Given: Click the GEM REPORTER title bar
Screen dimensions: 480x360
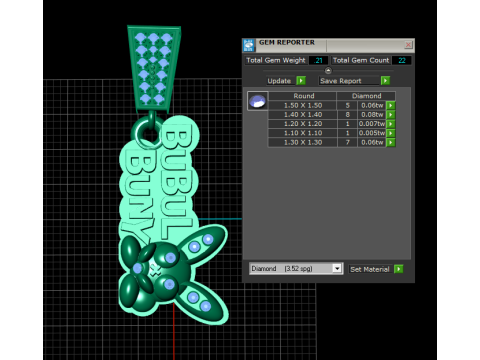Looking at the screenshot, I should click(x=328, y=45).
